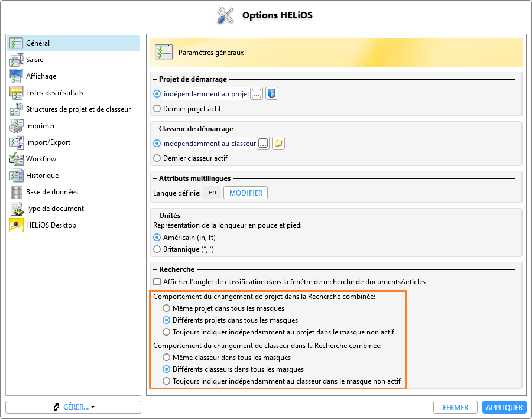Open the Saisie settings page

[73, 60]
